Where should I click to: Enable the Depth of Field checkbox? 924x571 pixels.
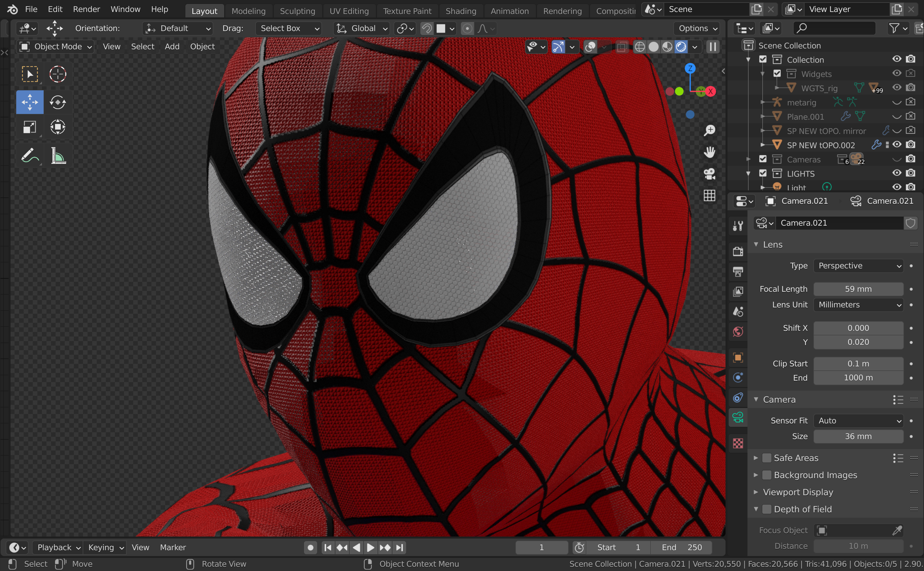tap(766, 509)
